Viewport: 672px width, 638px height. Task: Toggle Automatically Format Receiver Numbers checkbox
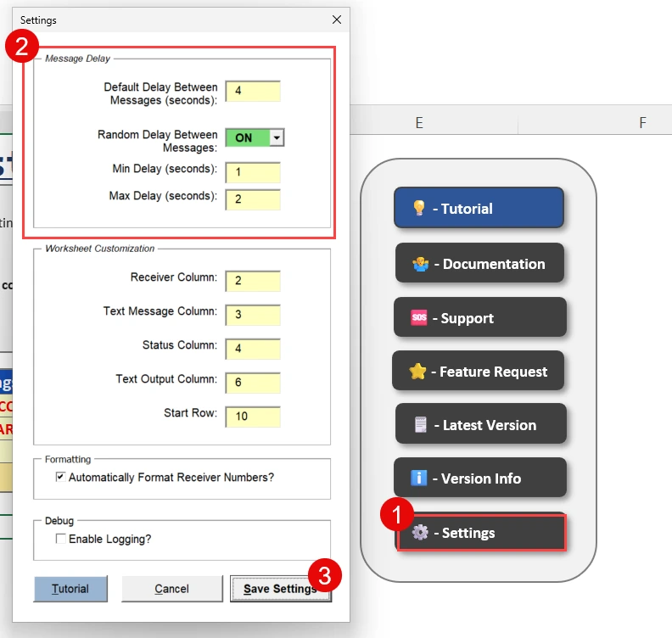[x=60, y=477]
